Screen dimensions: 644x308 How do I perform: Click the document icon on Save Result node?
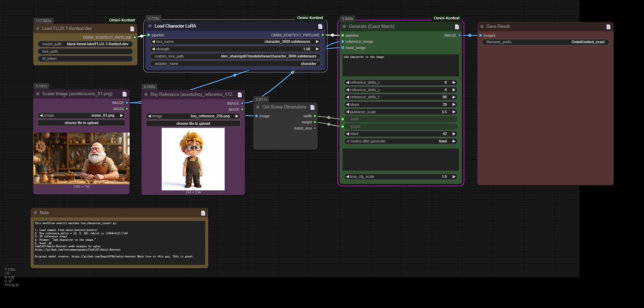tap(608, 26)
